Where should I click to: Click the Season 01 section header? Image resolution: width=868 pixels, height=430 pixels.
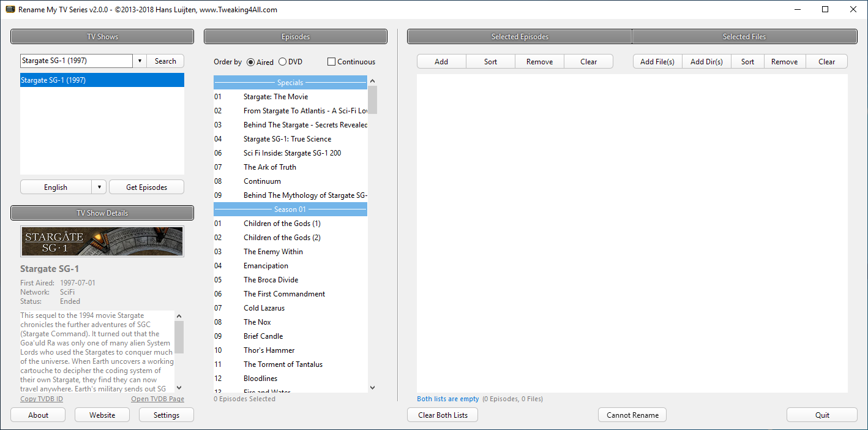(x=290, y=209)
